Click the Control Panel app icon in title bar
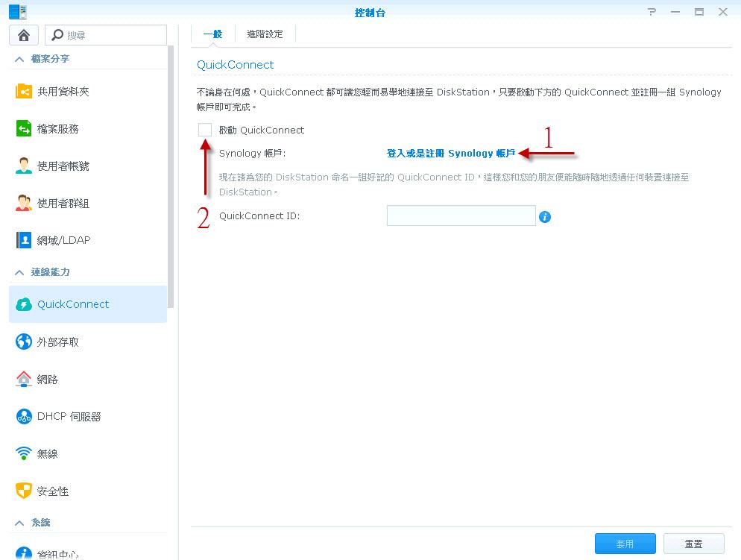This screenshot has height=560, width=741. click(x=18, y=12)
